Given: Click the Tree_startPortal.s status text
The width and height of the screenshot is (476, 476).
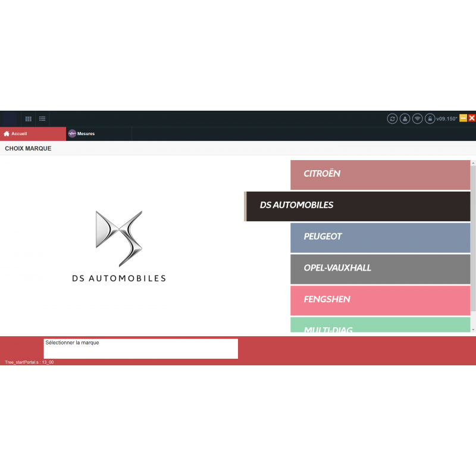Looking at the screenshot, I should [28, 362].
